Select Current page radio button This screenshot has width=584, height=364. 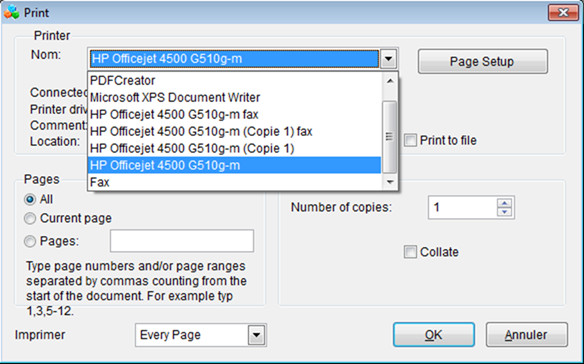30,218
